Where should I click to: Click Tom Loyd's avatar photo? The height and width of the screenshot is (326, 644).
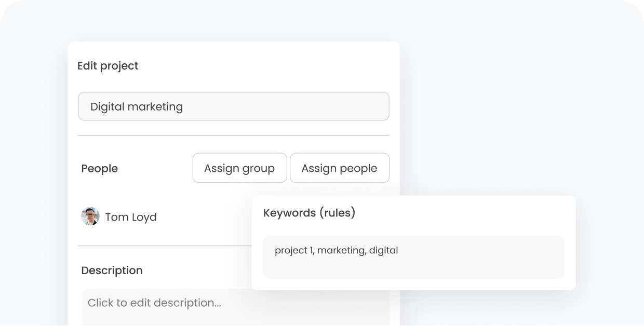[90, 216]
